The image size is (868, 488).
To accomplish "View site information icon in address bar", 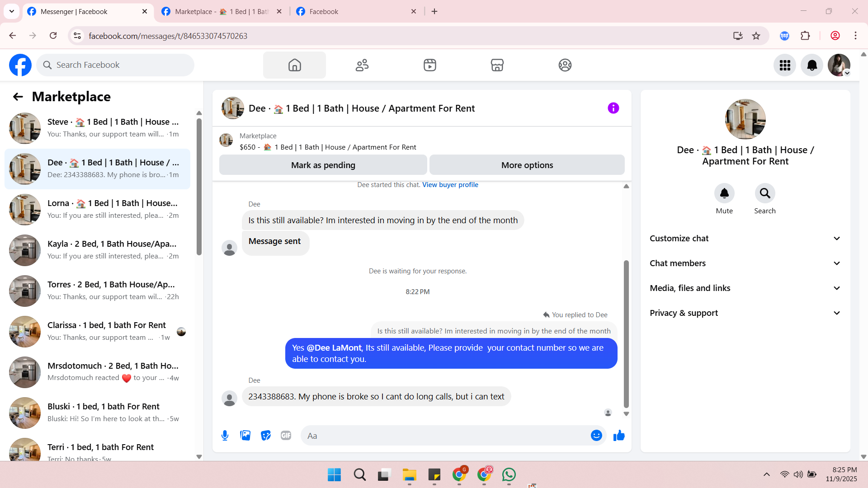I will [x=77, y=36].
